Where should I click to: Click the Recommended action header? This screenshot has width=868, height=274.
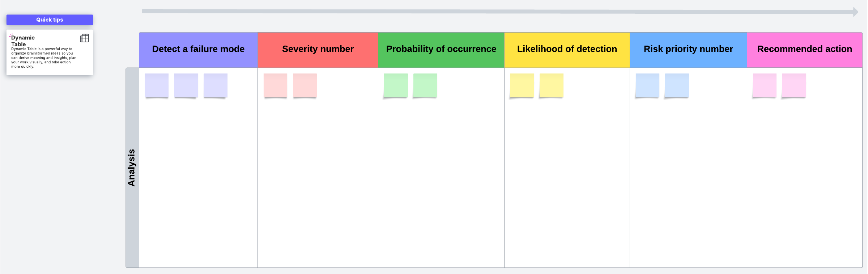804,49
